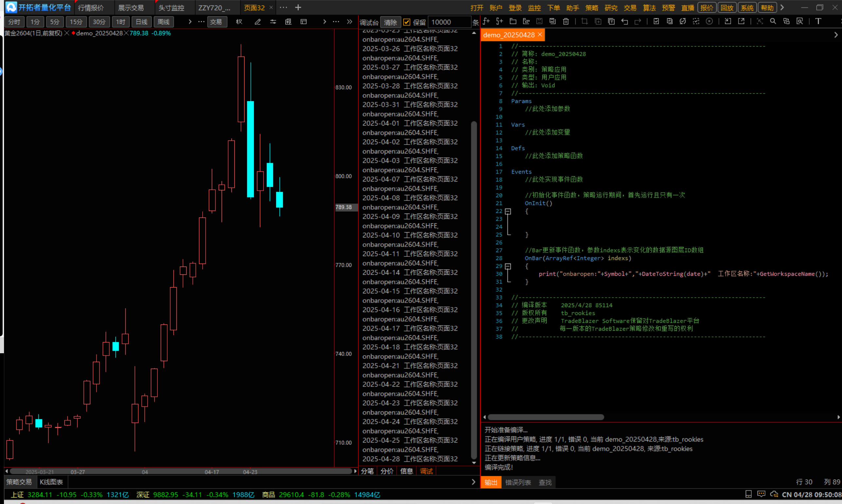Click the calculator-style icon on chart toolbar
Screen dimensions: 842x504
288,22
